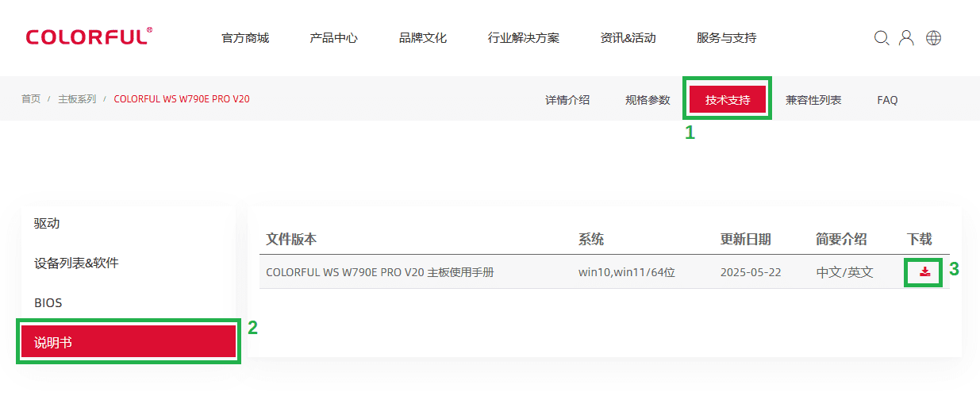Open 品牌文化 menu item

pyautogui.click(x=423, y=38)
